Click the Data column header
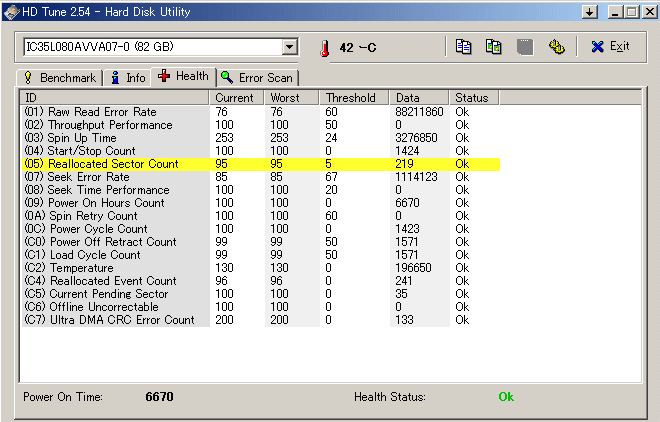660x422 pixels. [x=419, y=98]
